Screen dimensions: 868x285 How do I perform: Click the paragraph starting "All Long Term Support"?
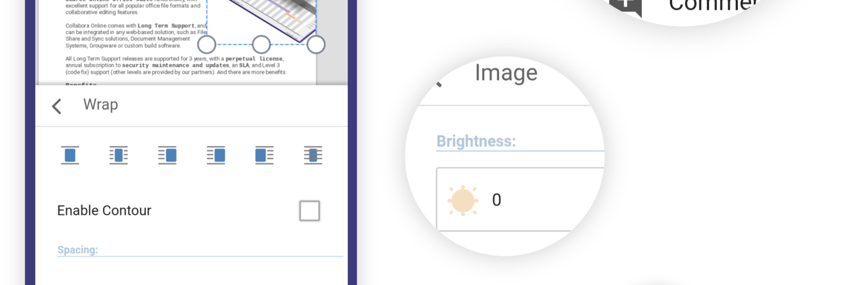coord(176,65)
